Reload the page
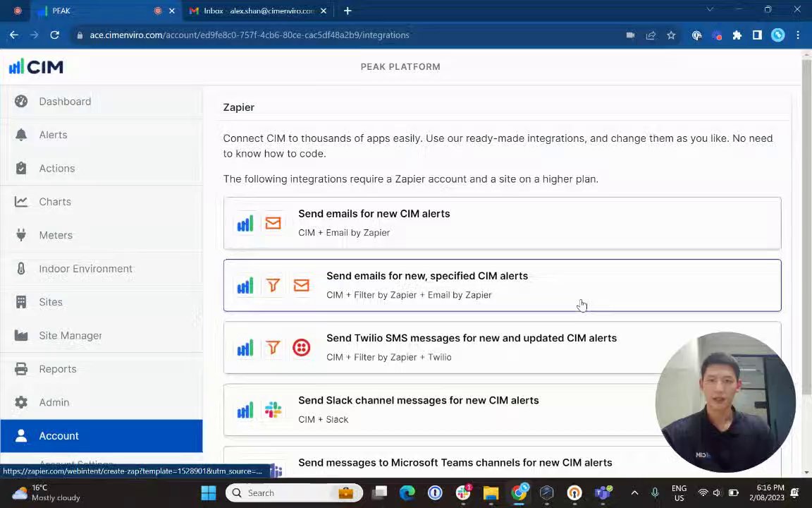The image size is (812, 508). [x=54, y=35]
